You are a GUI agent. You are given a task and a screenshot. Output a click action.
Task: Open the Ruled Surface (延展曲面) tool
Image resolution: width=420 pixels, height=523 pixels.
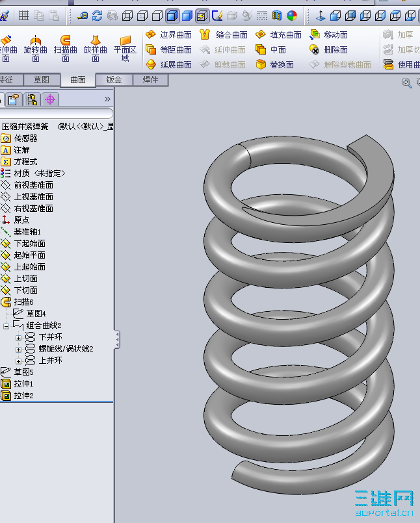tap(168, 64)
